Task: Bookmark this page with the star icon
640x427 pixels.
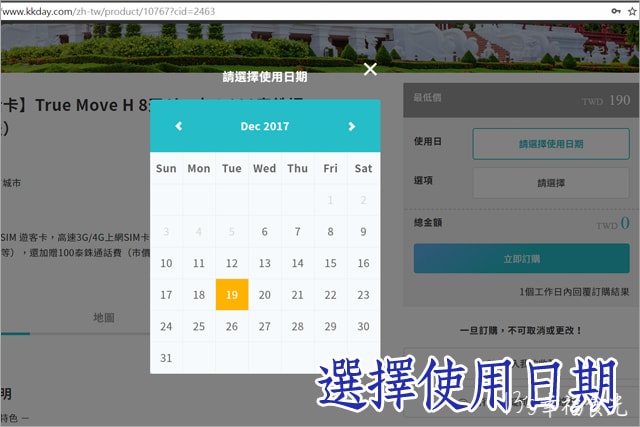Action: [632, 11]
